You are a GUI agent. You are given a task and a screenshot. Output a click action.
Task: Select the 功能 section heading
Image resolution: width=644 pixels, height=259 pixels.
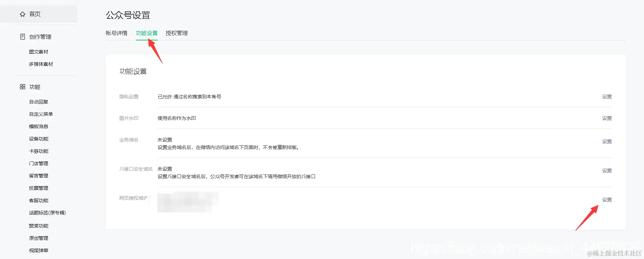tap(35, 87)
